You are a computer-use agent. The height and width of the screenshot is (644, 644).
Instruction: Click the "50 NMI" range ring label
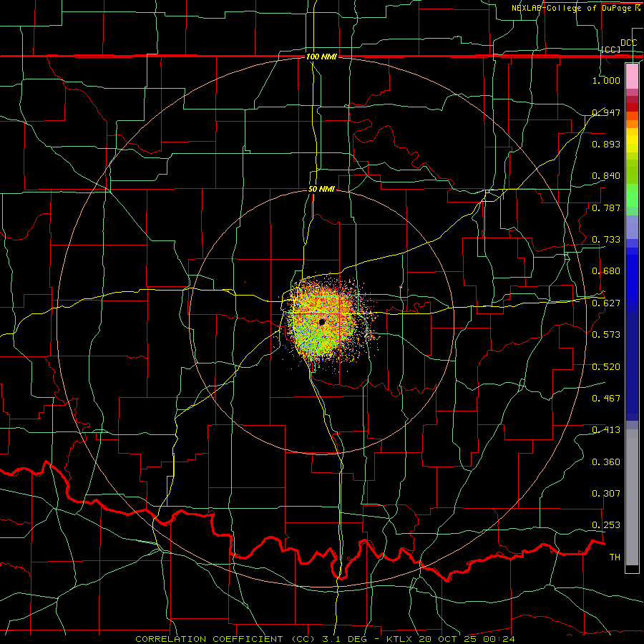click(321, 190)
